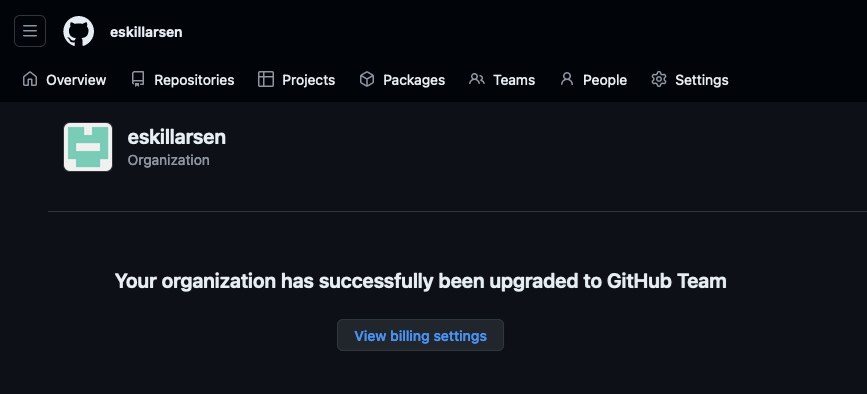Go to the Projects tab label
This screenshot has height=394, width=867.
click(309, 80)
